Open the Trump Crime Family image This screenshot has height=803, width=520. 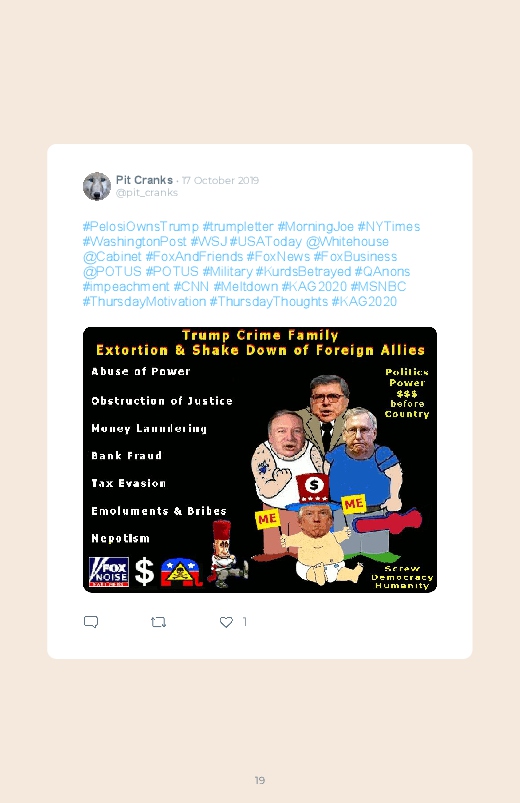(x=260, y=460)
